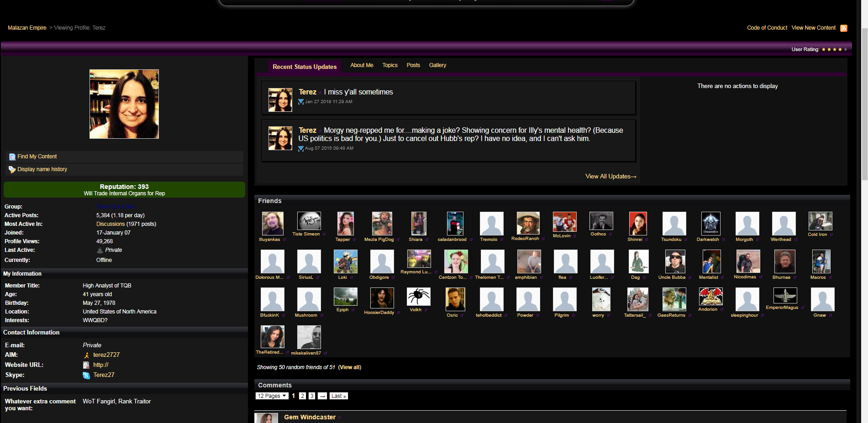Click Terez name on the Morgy status update
The image size is (868, 423).
tap(307, 130)
